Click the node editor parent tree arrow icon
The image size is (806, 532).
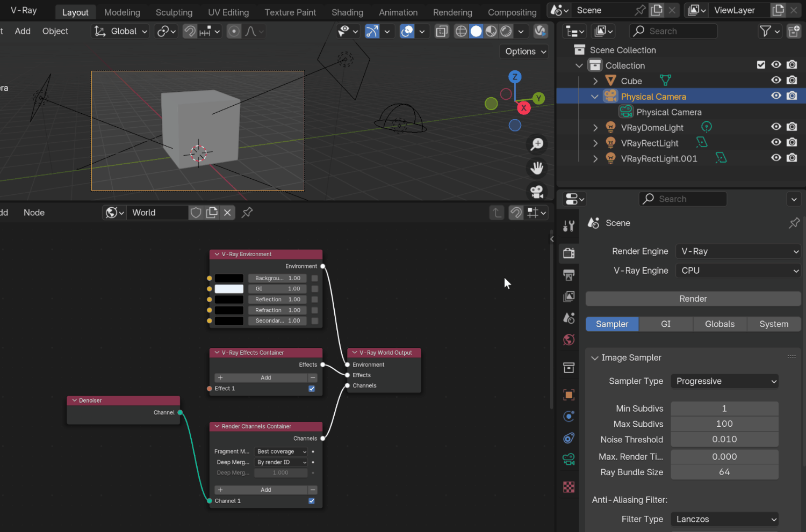(x=496, y=213)
